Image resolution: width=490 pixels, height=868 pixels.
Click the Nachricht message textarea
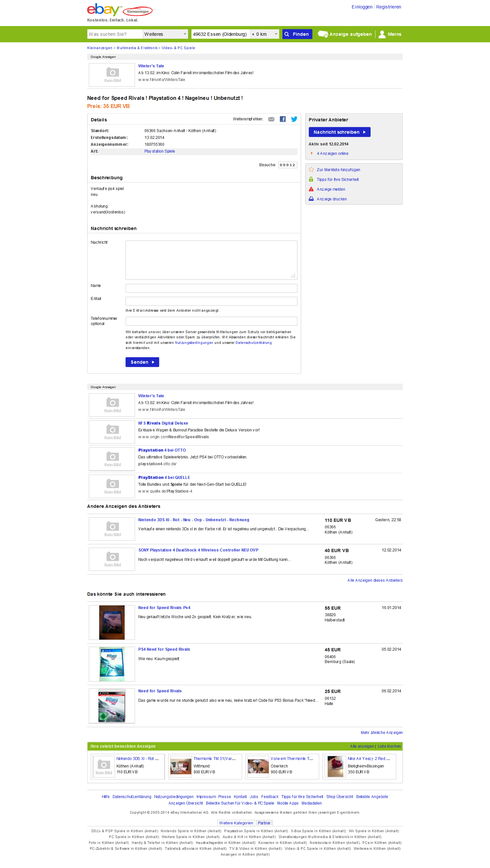[x=211, y=260]
